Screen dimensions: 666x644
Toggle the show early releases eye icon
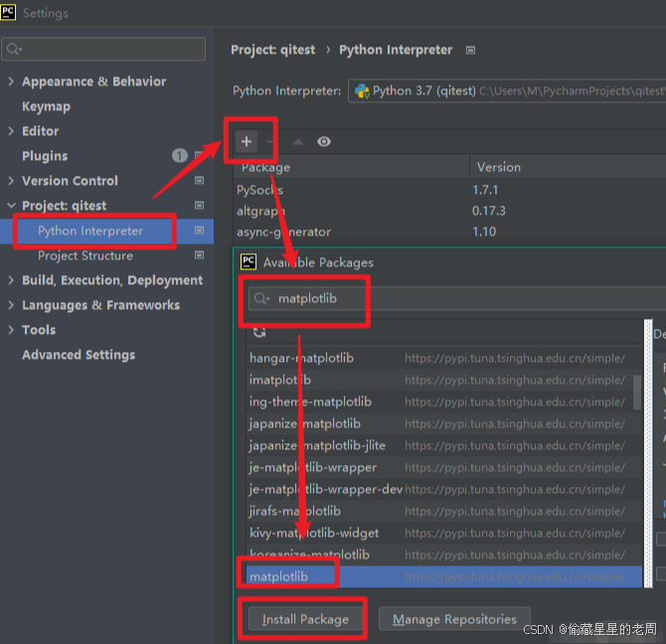pyautogui.click(x=324, y=141)
